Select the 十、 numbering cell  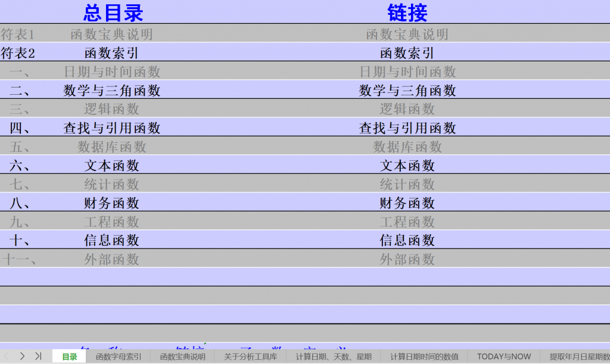click(x=20, y=240)
